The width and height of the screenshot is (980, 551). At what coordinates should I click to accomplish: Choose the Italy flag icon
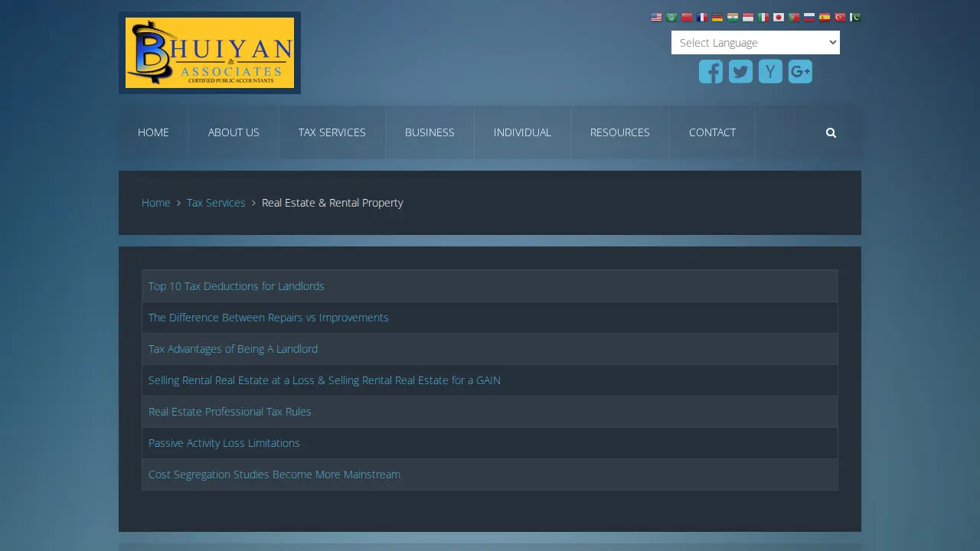(x=763, y=17)
